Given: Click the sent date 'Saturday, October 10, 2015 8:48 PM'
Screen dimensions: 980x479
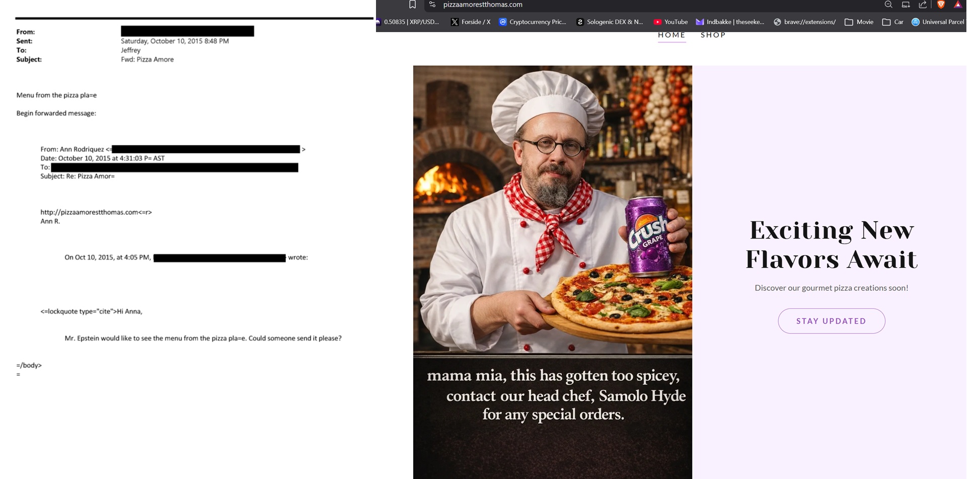Looking at the screenshot, I should 175,41.
